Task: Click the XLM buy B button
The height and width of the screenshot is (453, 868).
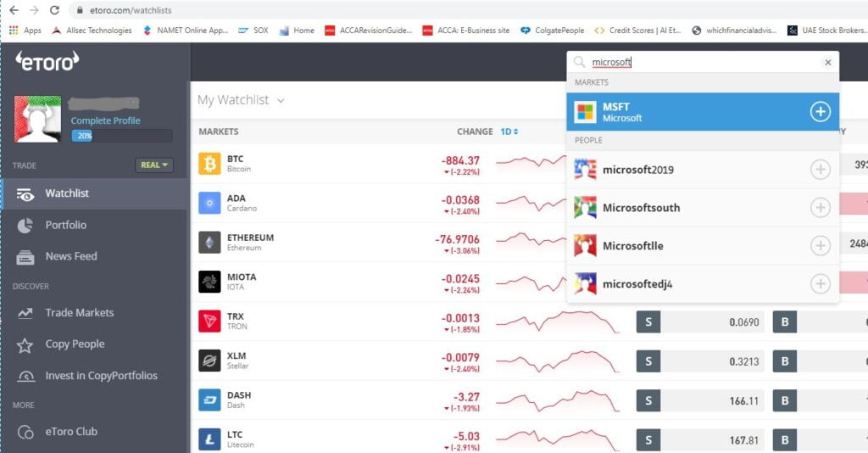Action: pos(784,361)
